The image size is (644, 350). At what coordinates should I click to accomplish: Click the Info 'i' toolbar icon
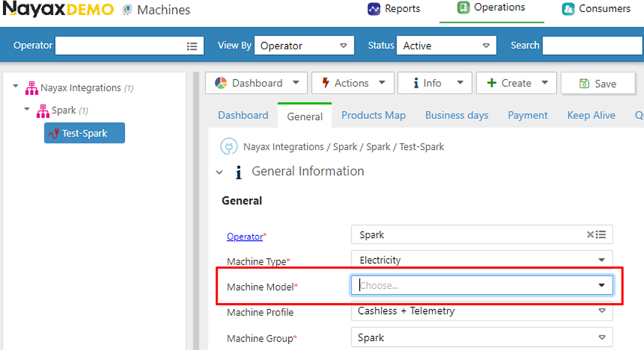point(416,83)
